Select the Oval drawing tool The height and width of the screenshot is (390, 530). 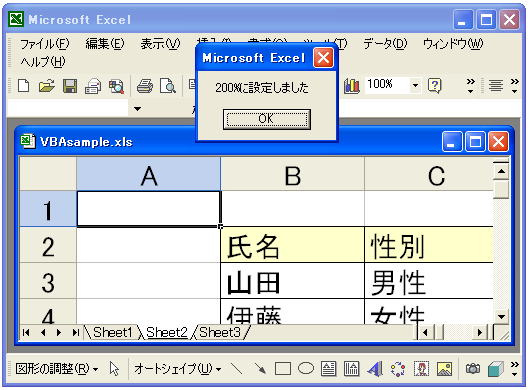306,368
